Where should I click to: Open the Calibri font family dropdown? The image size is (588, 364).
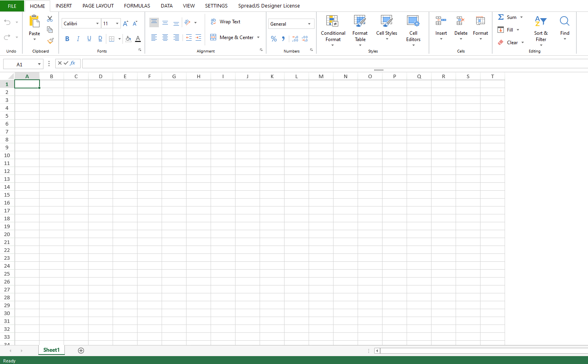point(97,24)
